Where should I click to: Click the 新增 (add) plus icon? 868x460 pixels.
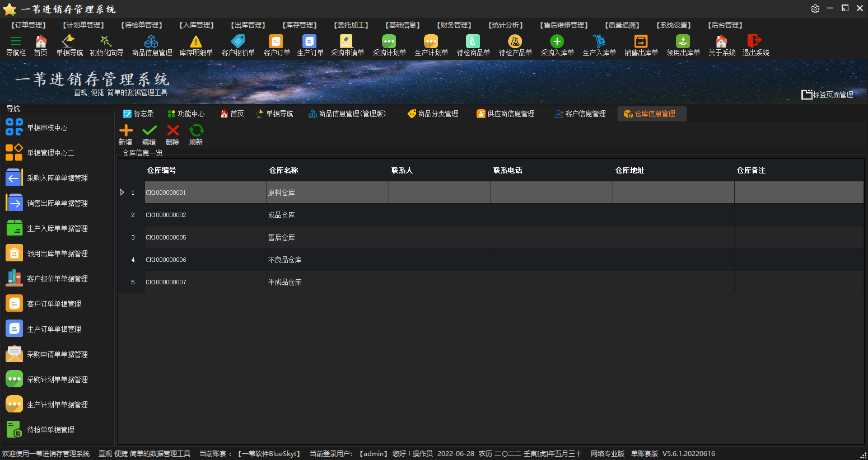click(126, 131)
